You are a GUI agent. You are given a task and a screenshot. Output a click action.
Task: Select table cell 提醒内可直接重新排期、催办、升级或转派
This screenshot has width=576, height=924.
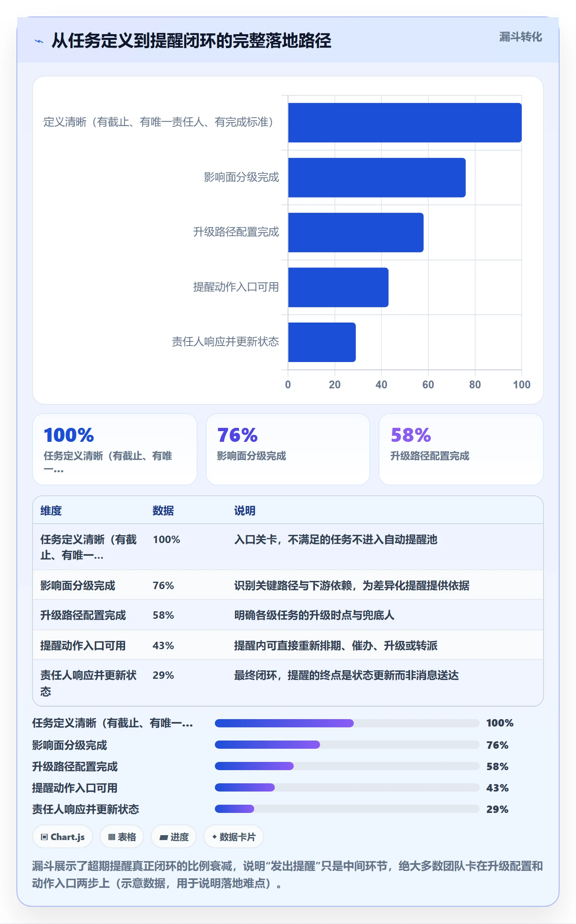tap(336, 645)
